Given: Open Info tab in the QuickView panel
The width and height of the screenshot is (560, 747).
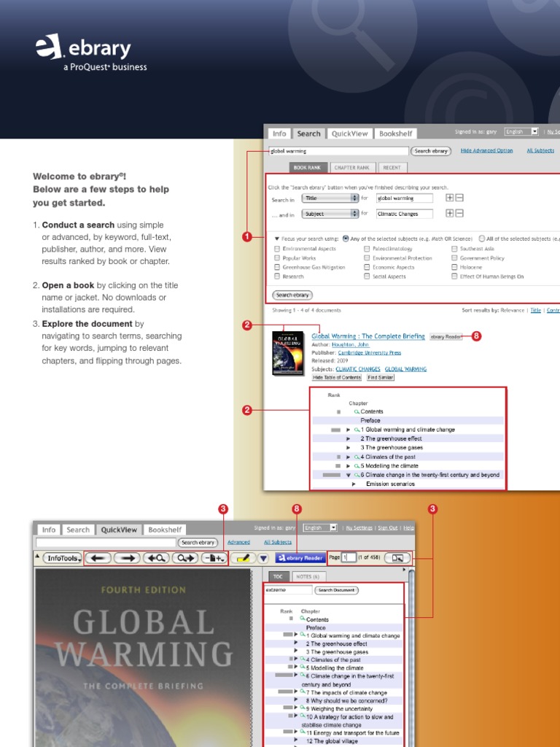Looking at the screenshot, I should (49, 530).
